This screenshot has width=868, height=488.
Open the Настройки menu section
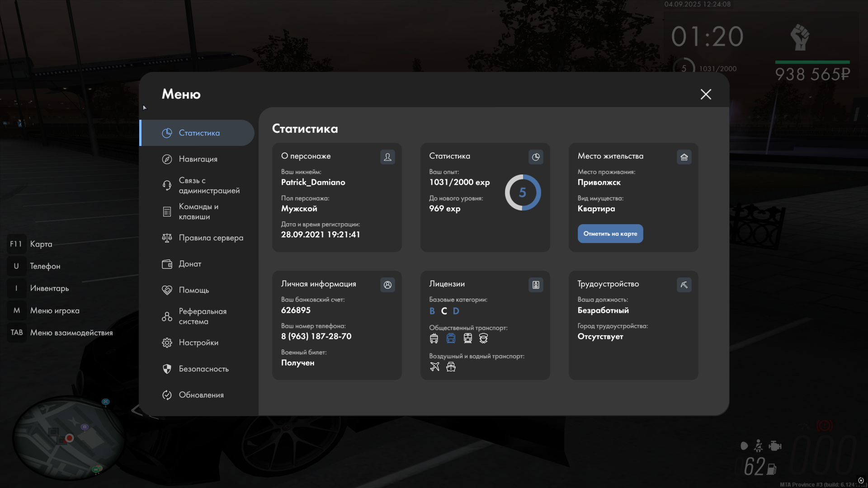[198, 343]
